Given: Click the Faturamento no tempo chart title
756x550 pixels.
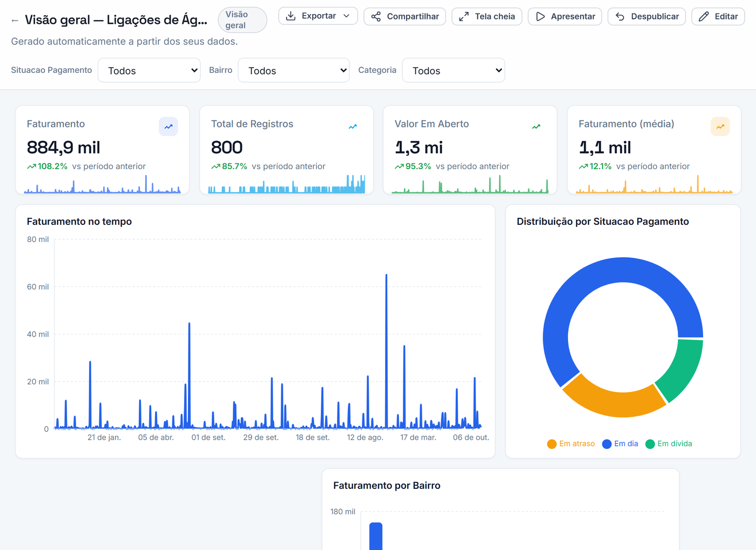Looking at the screenshot, I should pos(79,222).
